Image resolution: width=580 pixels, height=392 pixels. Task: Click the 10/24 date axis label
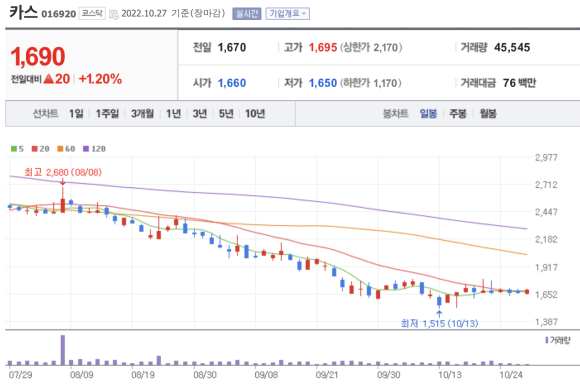[x=511, y=375]
